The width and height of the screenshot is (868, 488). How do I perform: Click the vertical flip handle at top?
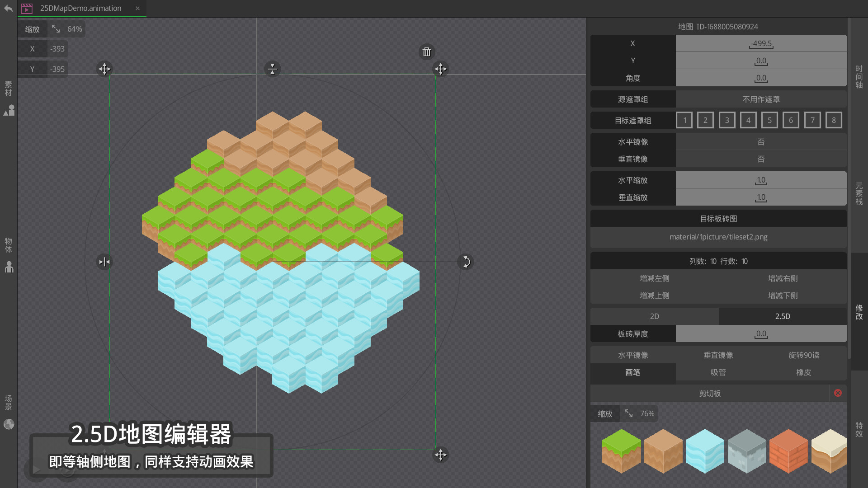(x=272, y=69)
